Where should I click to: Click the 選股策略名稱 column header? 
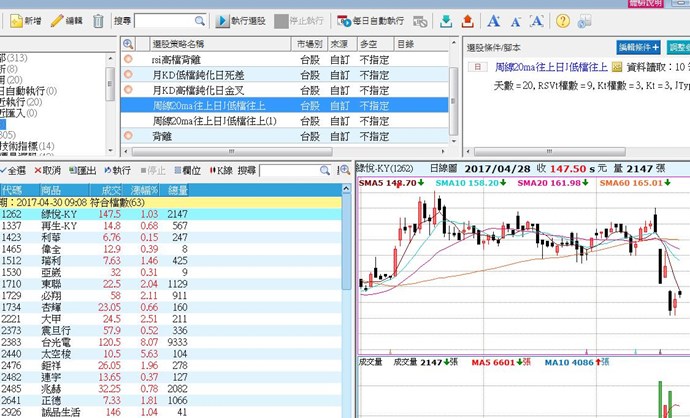[x=185, y=45]
